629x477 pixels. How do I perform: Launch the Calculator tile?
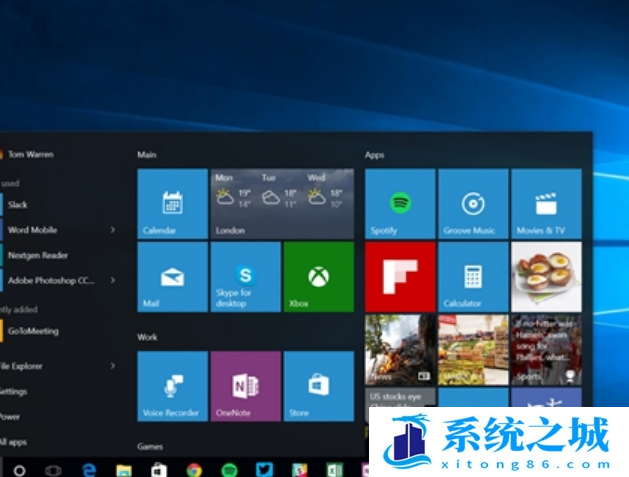coord(473,277)
